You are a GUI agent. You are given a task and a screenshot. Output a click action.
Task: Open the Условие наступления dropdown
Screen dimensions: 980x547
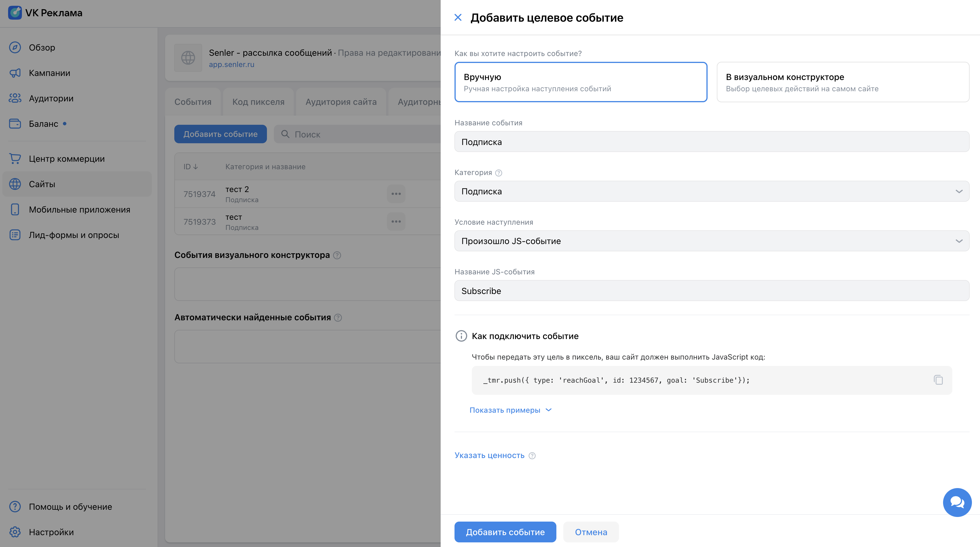pos(711,241)
